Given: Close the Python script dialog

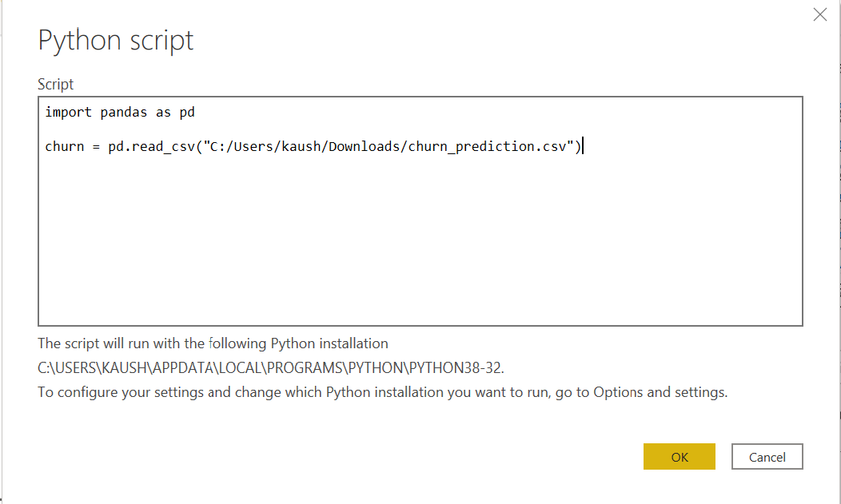Looking at the screenshot, I should tap(819, 14).
